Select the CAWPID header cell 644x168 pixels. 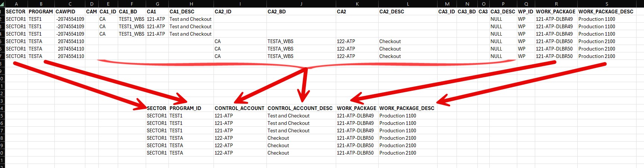pyautogui.click(x=70, y=12)
